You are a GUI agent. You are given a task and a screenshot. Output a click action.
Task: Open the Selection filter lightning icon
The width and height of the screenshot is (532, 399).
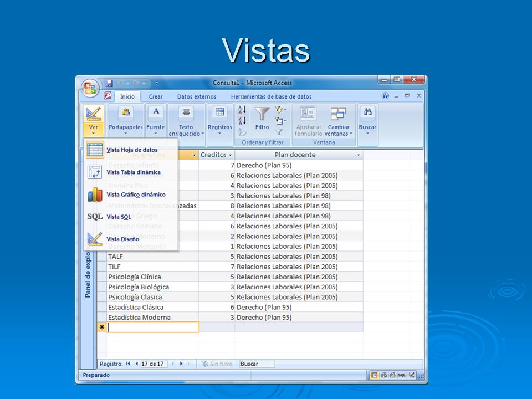coord(280,110)
